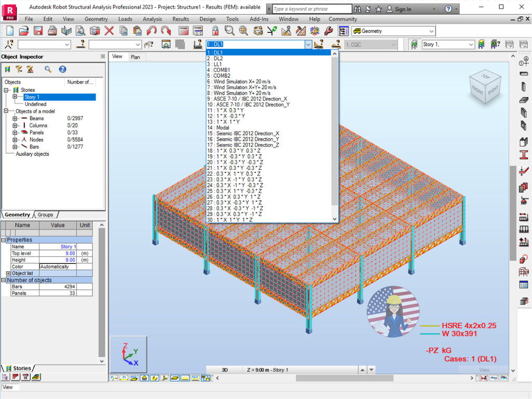Select the Nodes definition icon on right toolbar

click(x=524, y=61)
